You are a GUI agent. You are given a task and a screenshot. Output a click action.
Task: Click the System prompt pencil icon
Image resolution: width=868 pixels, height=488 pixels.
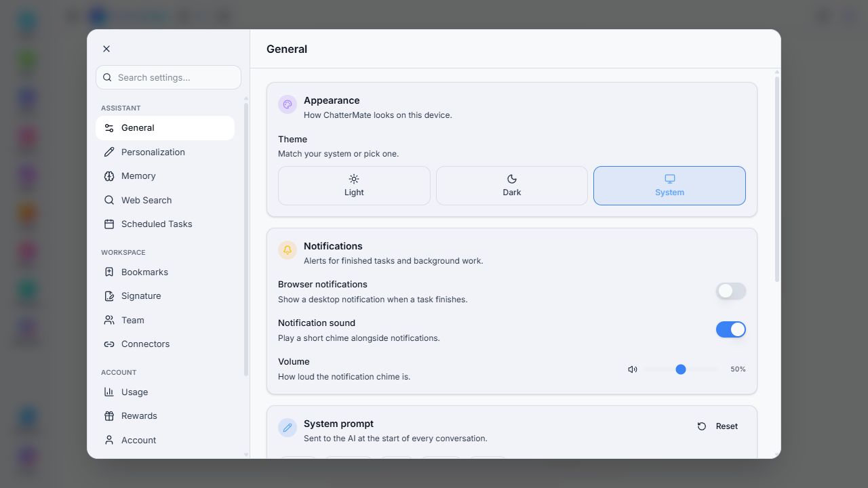(288, 428)
